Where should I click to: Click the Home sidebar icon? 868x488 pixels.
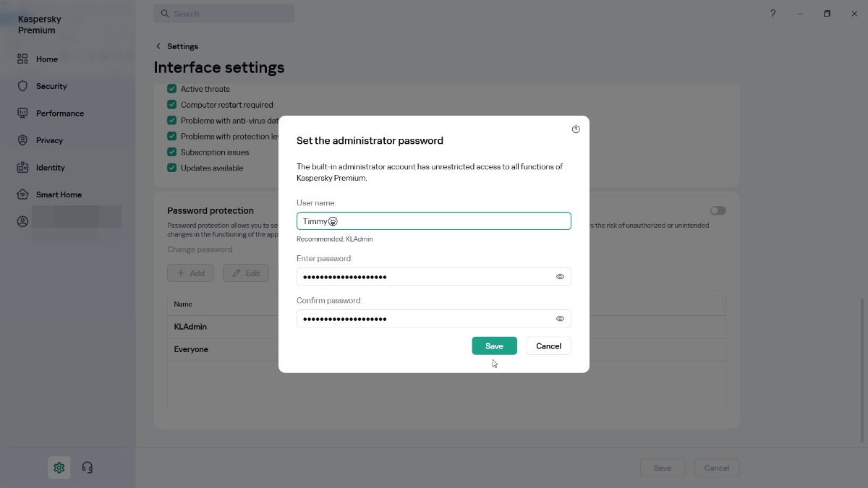point(22,59)
